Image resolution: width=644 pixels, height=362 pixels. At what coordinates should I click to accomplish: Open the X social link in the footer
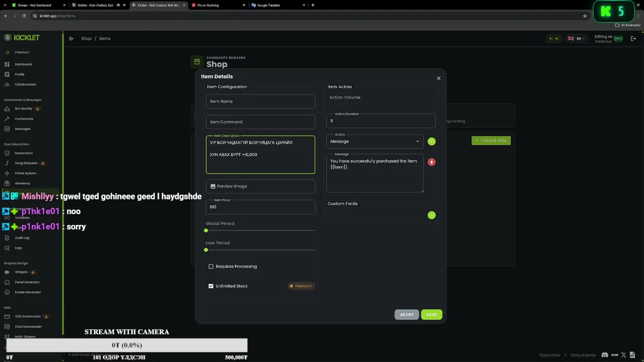[x=624, y=355]
